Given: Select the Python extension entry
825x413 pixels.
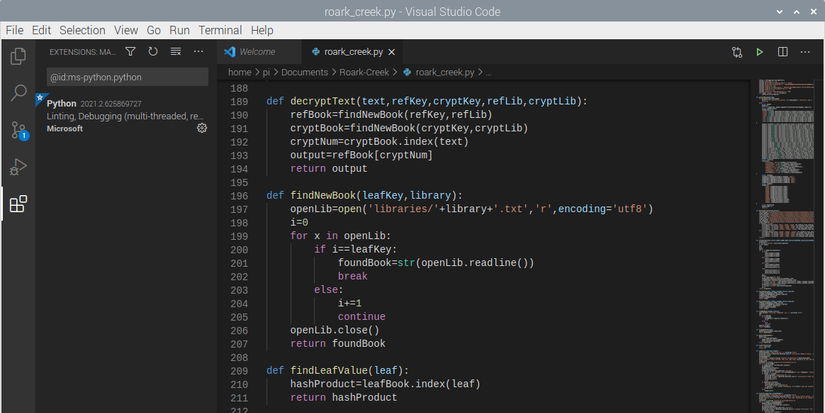Looking at the screenshot, I should (126, 116).
